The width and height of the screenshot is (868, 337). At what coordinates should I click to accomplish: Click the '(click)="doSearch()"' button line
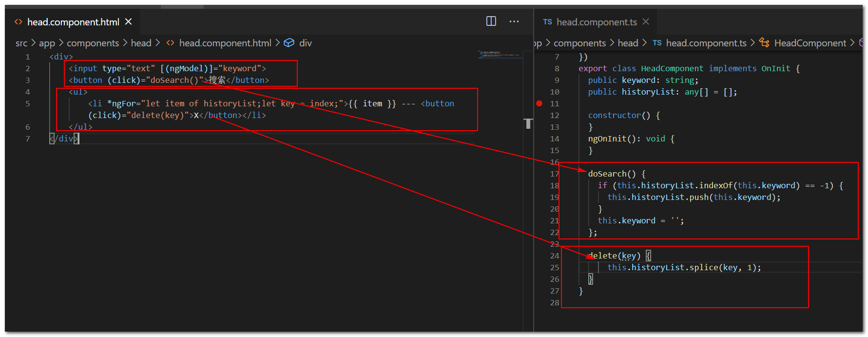[169, 80]
